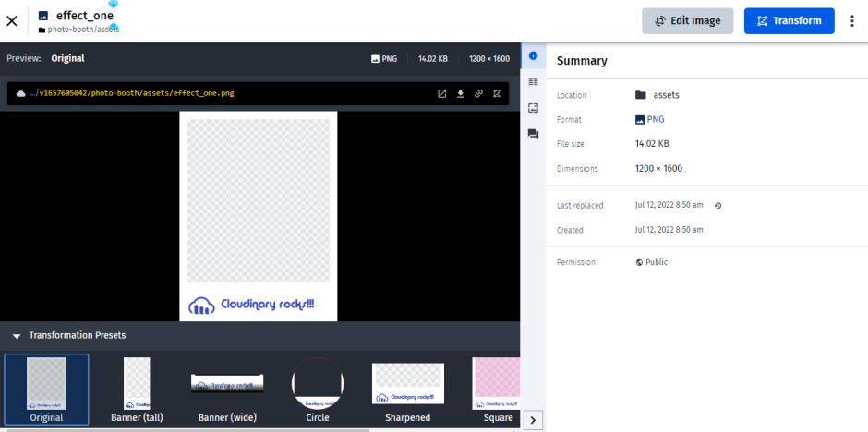This screenshot has height=432, width=868.
Task: Click the 14.02 KB file size in Summary
Action: pyautogui.click(x=652, y=144)
